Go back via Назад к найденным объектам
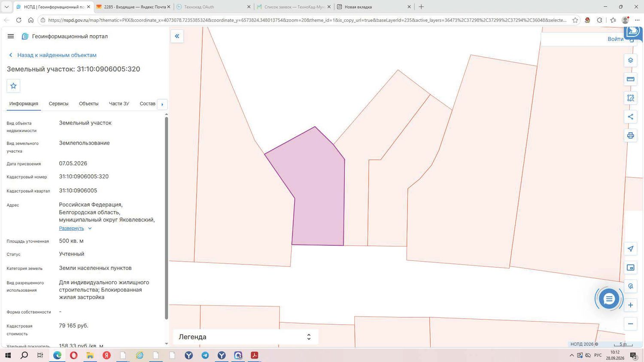The image size is (644, 362). 53,55
